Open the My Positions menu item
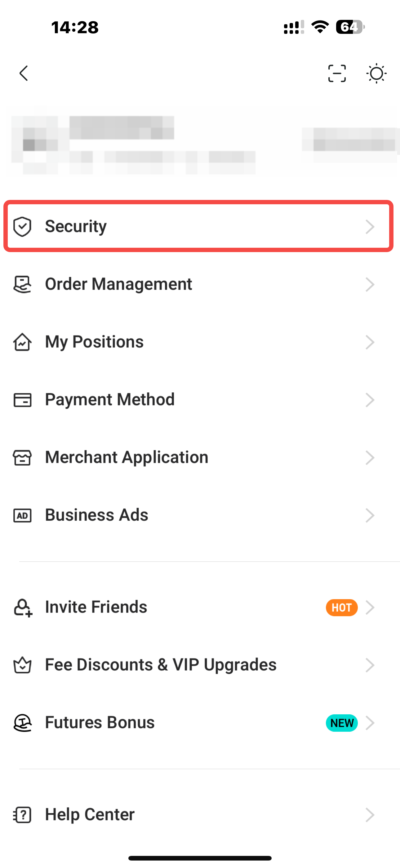The width and height of the screenshot is (400, 868). pyautogui.click(x=200, y=342)
